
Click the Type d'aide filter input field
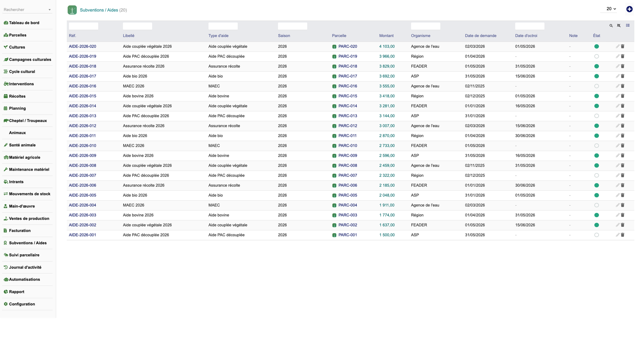pyautogui.click(x=223, y=26)
